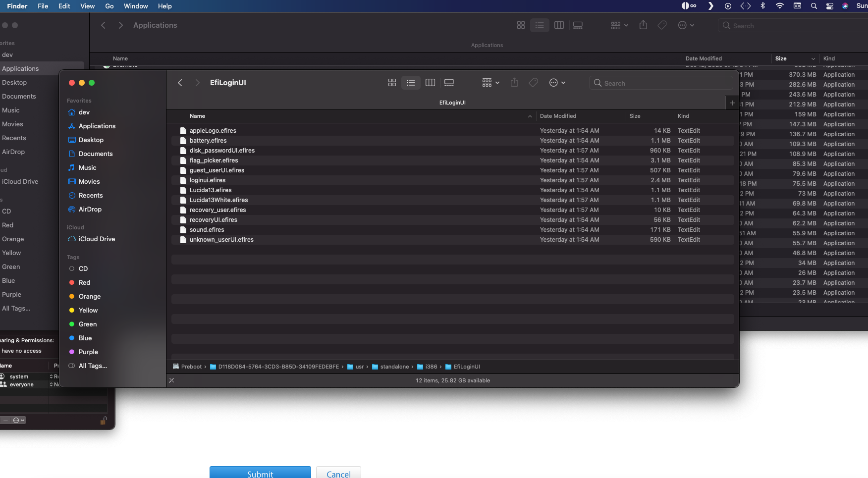Switch to gallery view
868x478 pixels.
449,83
